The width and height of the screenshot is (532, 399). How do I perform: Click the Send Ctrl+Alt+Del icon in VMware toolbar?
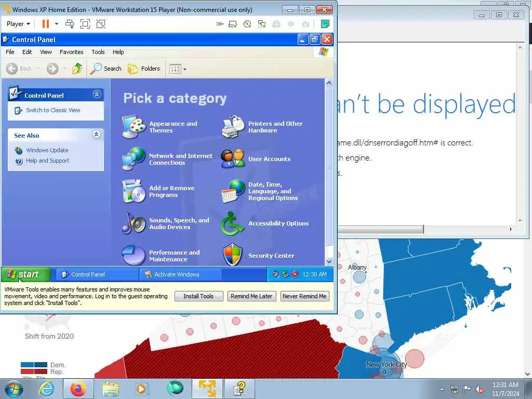70,24
